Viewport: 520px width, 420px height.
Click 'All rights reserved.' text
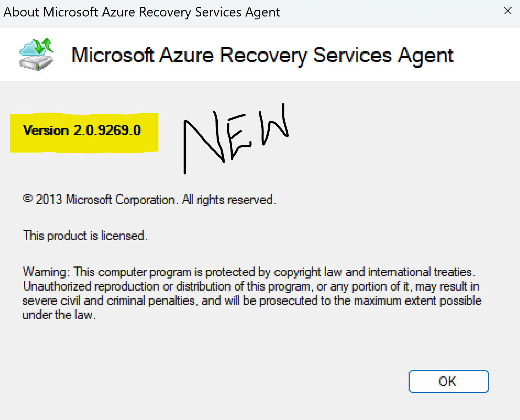click(229, 200)
